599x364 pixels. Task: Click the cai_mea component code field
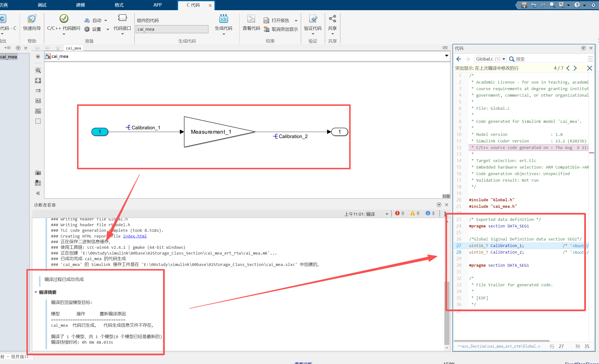pos(172,29)
